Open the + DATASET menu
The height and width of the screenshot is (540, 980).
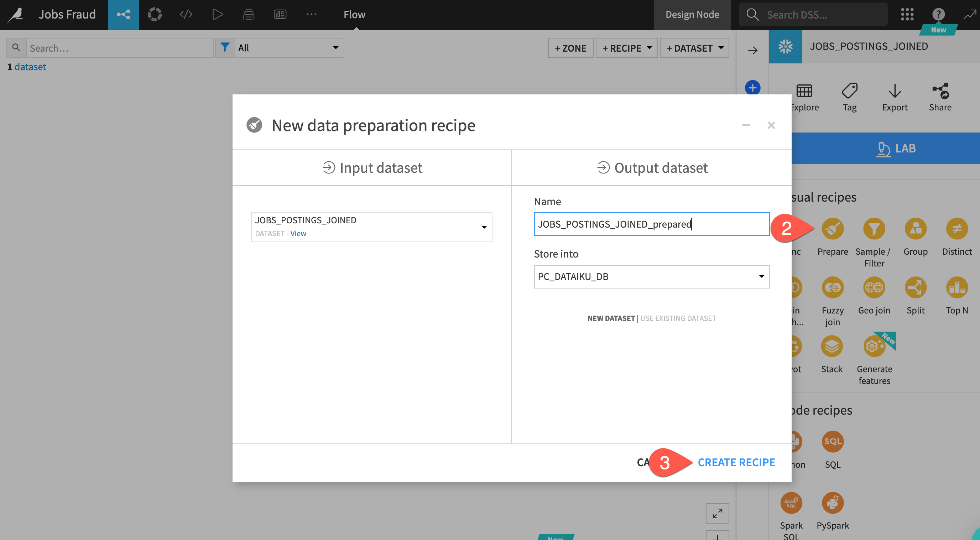pyautogui.click(x=694, y=48)
